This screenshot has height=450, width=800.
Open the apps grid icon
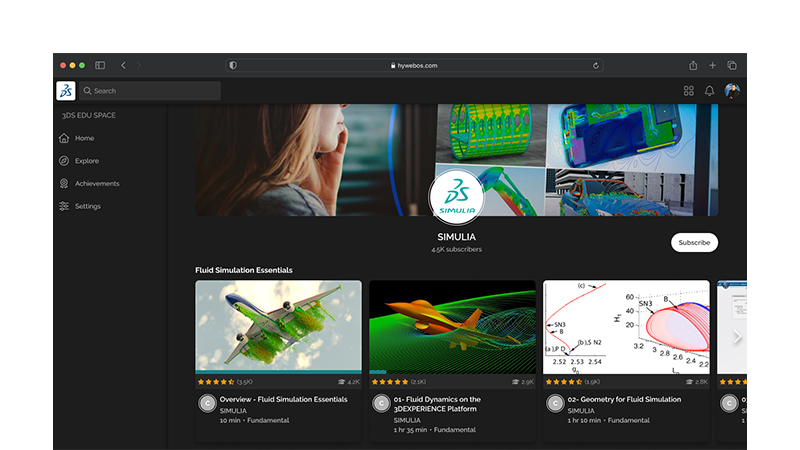[688, 91]
